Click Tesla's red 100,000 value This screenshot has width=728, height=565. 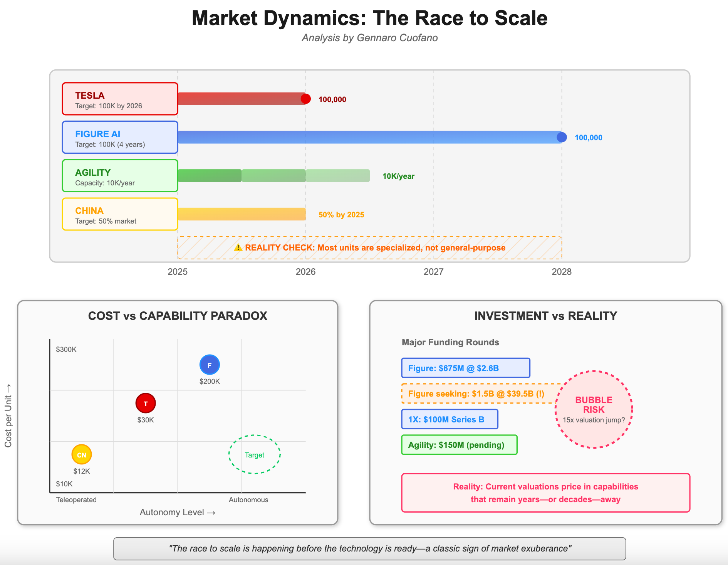pos(332,99)
